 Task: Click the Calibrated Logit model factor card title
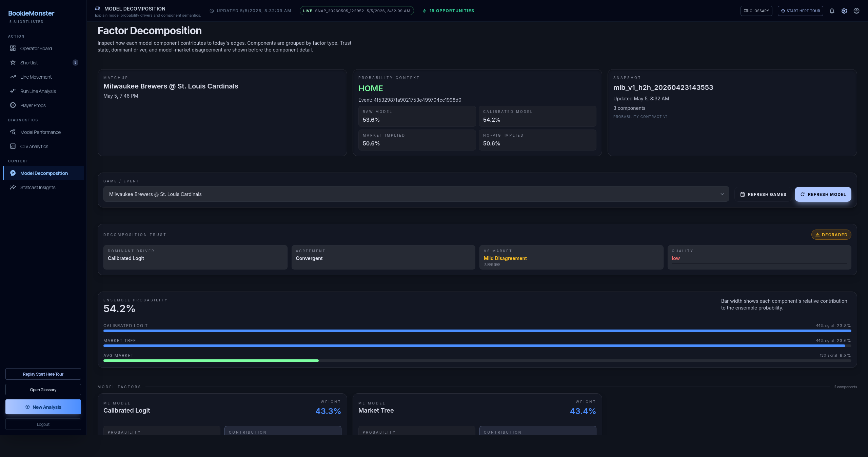coord(126,410)
